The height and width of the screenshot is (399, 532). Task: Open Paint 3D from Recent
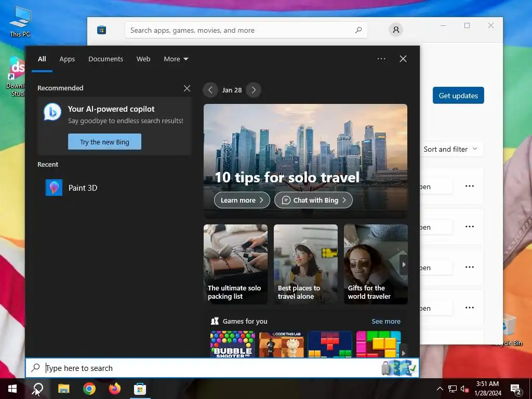[114, 188]
